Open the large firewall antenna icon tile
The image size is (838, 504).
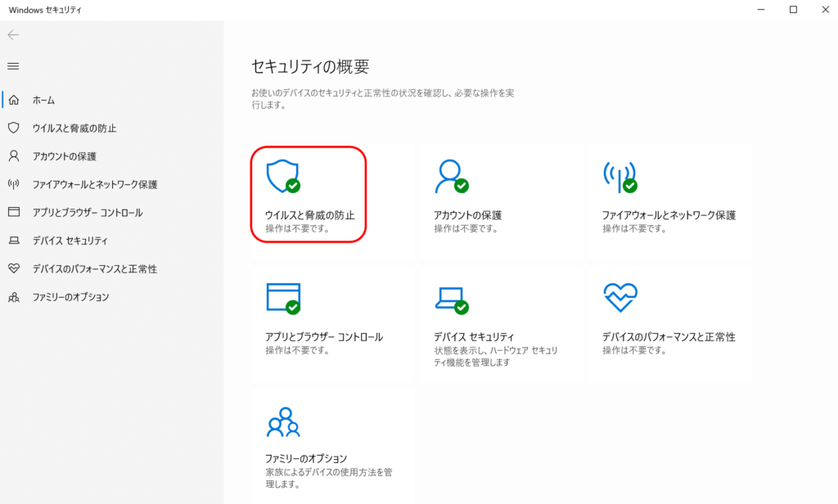coord(620,177)
